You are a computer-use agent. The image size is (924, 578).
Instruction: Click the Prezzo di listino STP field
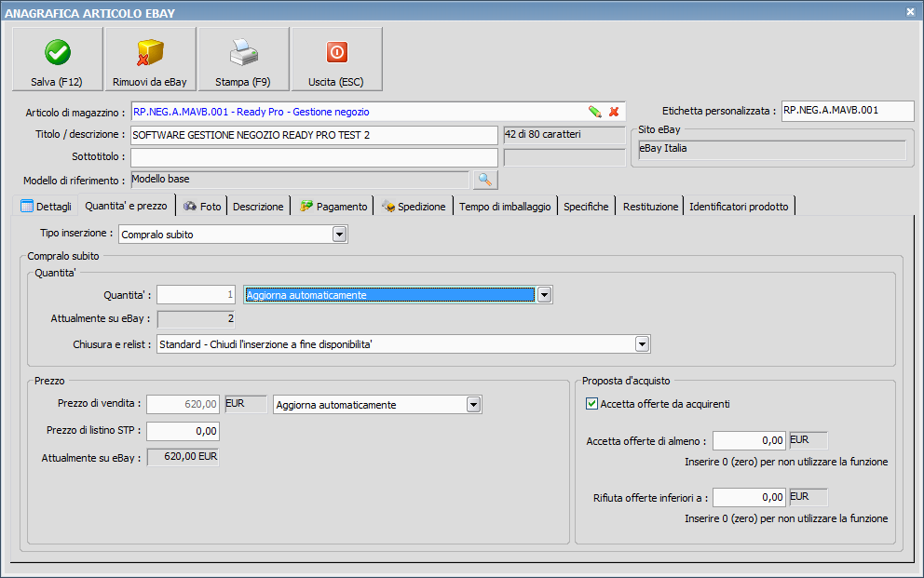pos(183,431)
